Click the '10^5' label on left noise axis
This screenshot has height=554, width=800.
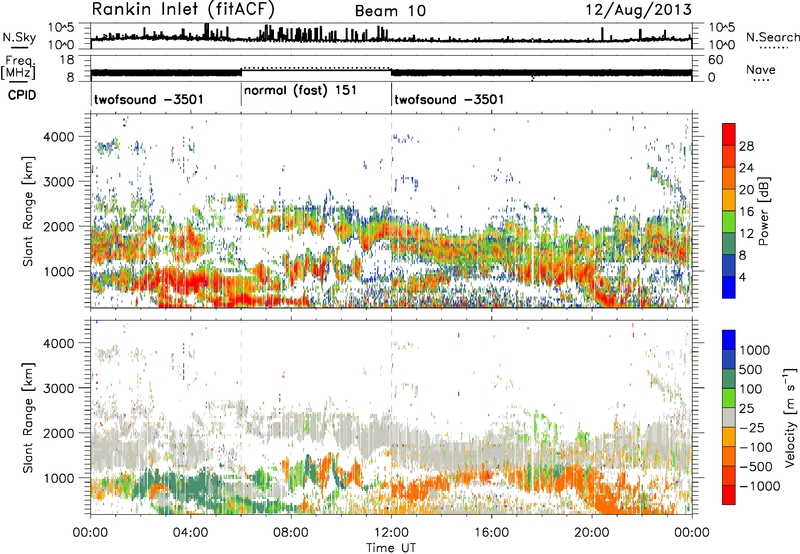tap(62, 27)
